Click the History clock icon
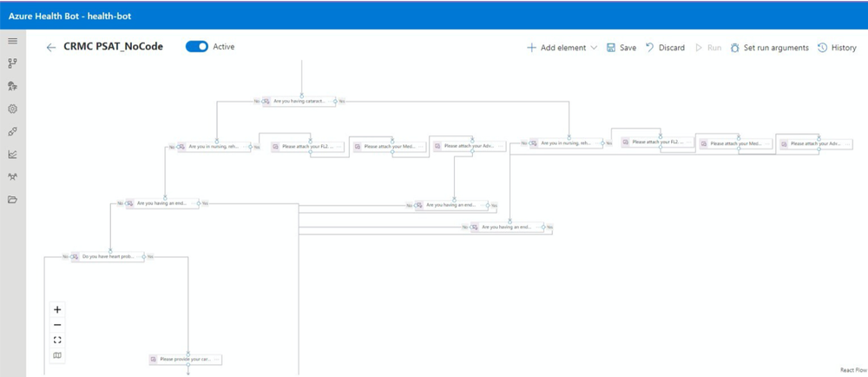 coord(822,48)
